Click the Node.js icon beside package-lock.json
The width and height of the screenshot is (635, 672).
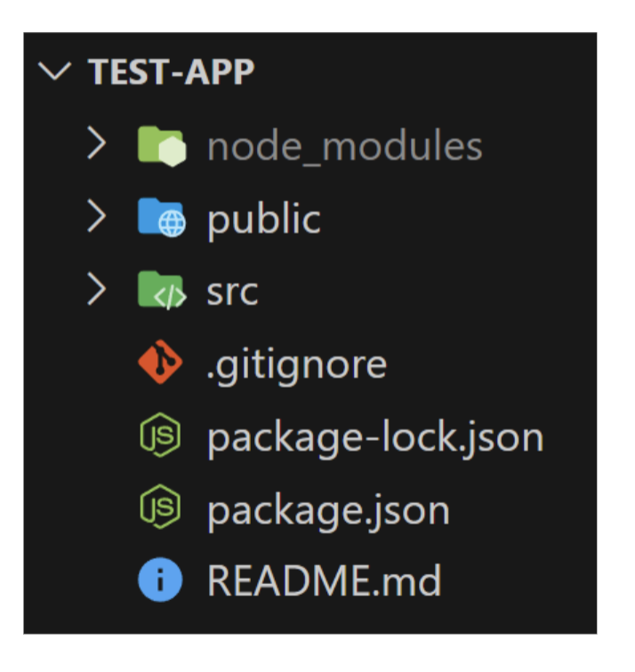(161, 436)
